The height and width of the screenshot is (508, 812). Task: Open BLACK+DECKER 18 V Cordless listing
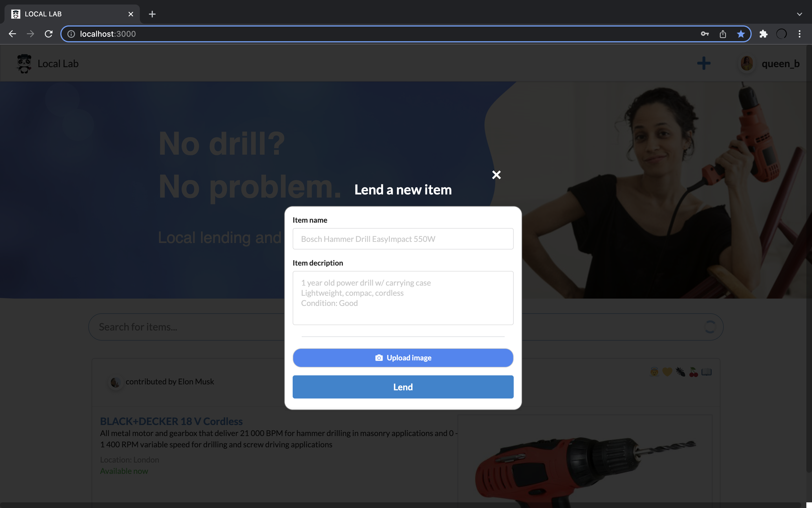click(171, 421)
